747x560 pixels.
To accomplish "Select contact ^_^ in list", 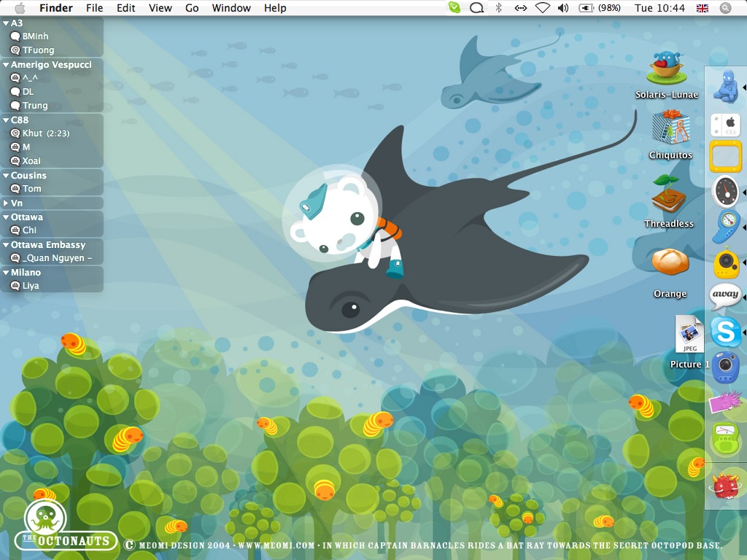I will tap(52, 77).
